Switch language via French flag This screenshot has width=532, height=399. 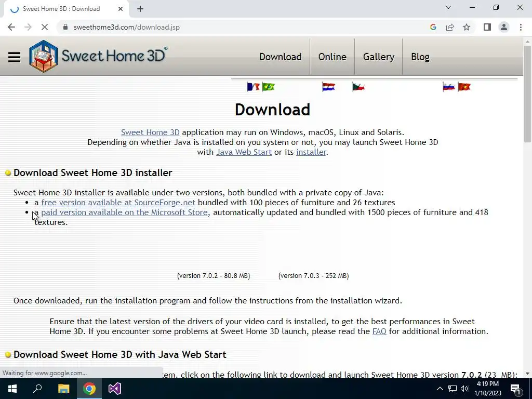coord(253,87)
